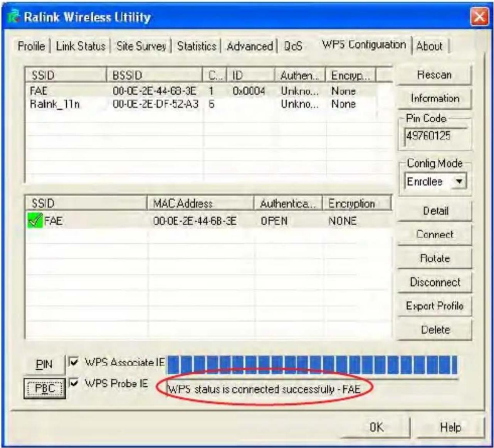Open the Site Survey tab
Screen dimensions: 494x448
point(141,46)
